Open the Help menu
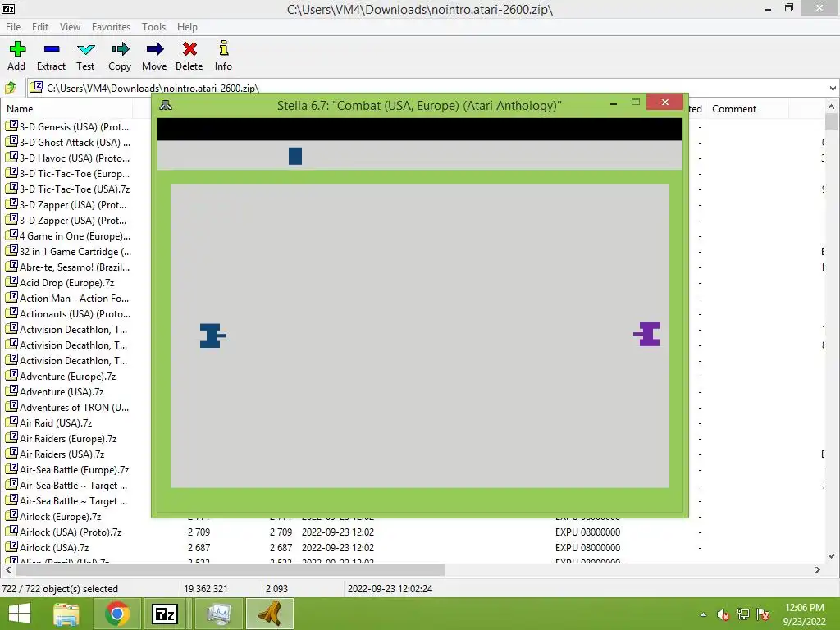The height and width of the screenshot is (630, 840). point(188,27)
